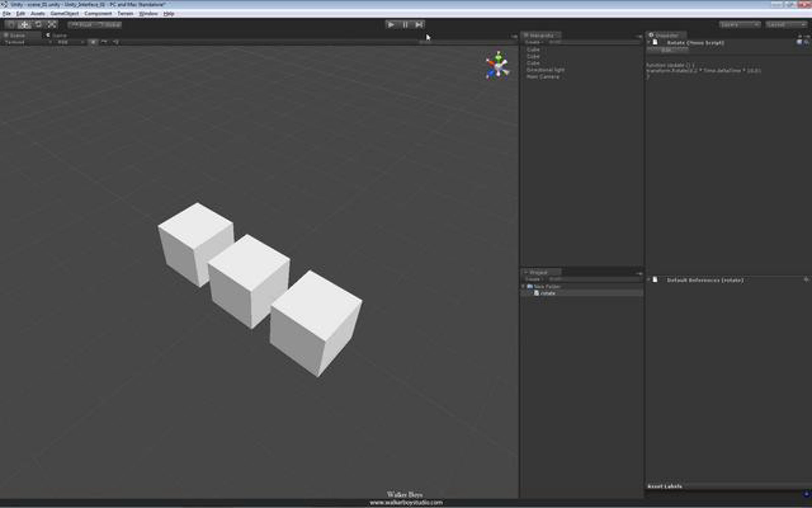Collapse the New Folder tree arrow

click(524, 287)
